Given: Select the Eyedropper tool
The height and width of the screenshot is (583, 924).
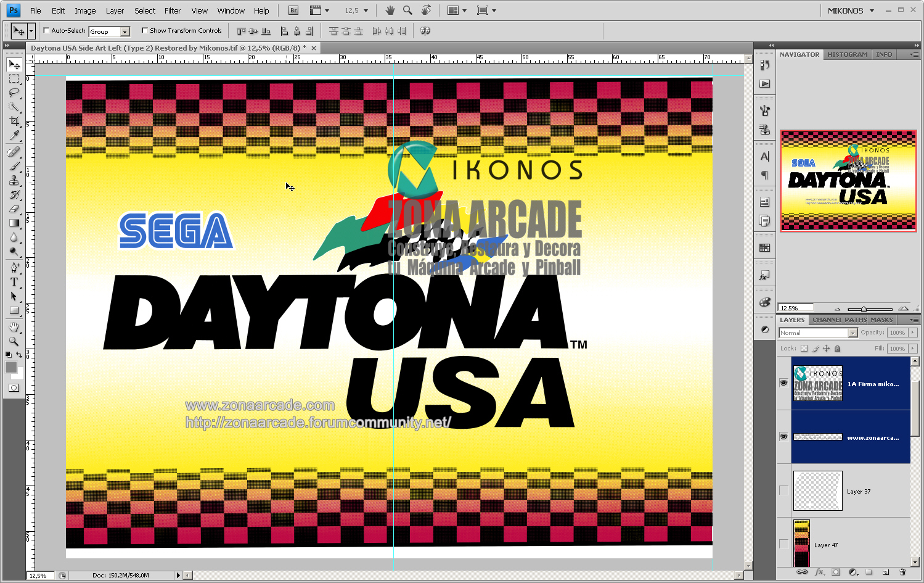Looking at the screenshot, I should pos(14,136).
